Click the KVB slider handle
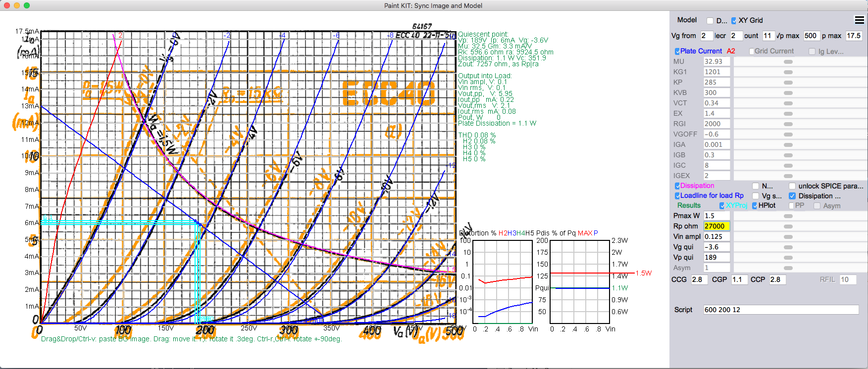The image size is (868, 369). (x=788, y=93)
